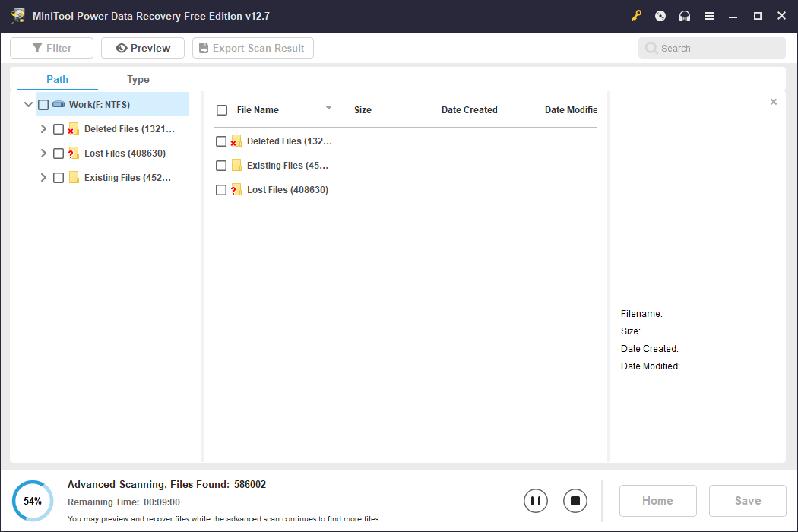798x532 pixels.
Task: Select Work(F: NTFS) label in tree
Action: (100, 104)
